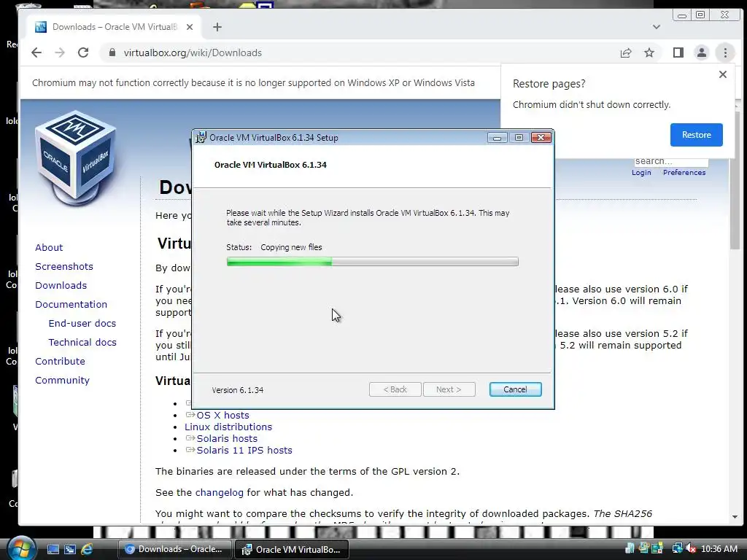Click the 'Copying new files' status text
The height and width of the screenshot is (560, 747).
291,247
